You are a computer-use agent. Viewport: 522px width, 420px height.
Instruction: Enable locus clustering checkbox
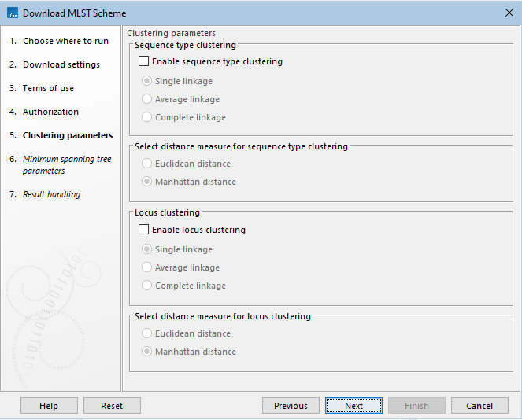tap(143, 230)
